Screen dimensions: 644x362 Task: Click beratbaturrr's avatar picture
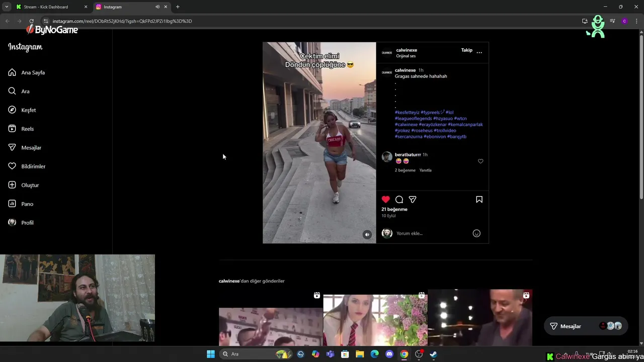click(387, 157)
